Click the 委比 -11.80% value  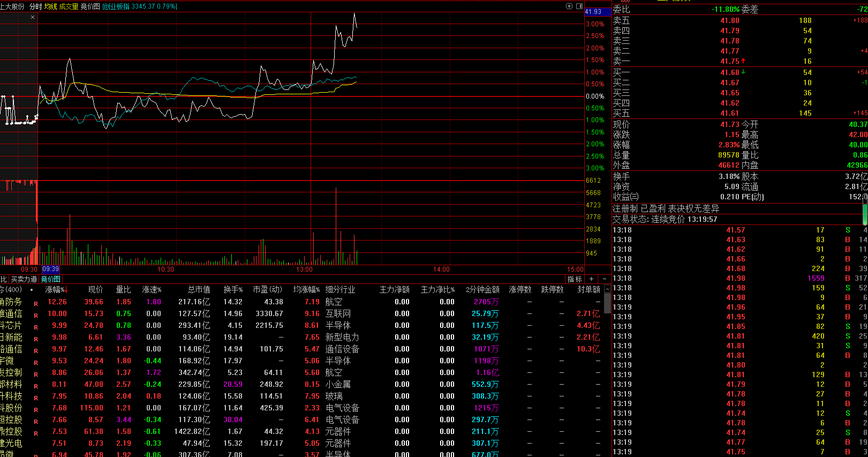click(x=726, y=9)
